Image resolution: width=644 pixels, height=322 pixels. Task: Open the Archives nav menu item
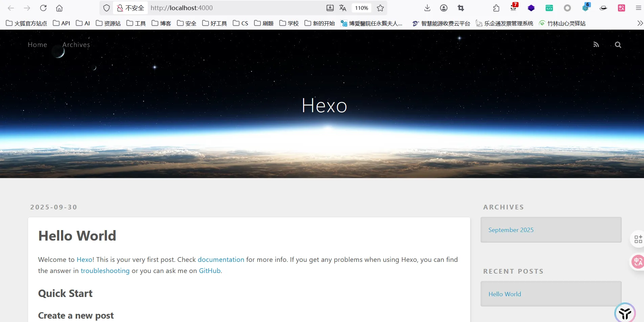click(x=76, y=45)
